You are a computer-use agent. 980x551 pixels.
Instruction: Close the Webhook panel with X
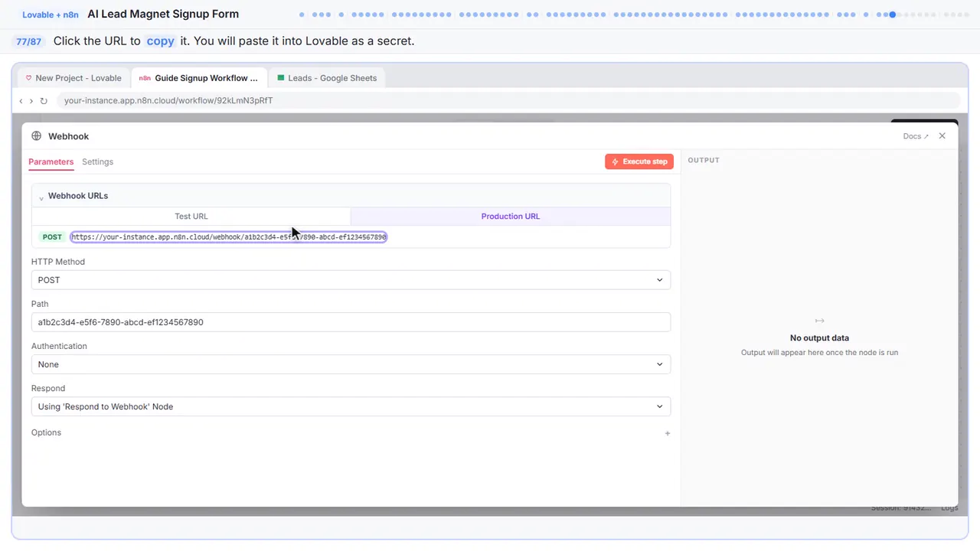click(x=942, y=136)
